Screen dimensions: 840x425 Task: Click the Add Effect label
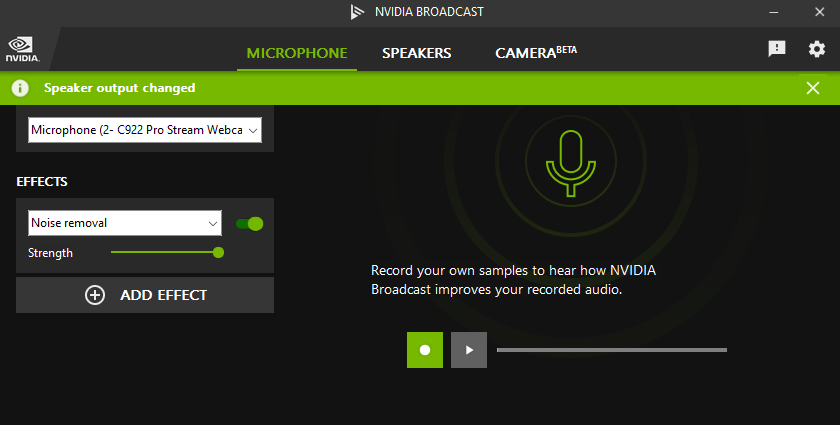click(163, 295)
